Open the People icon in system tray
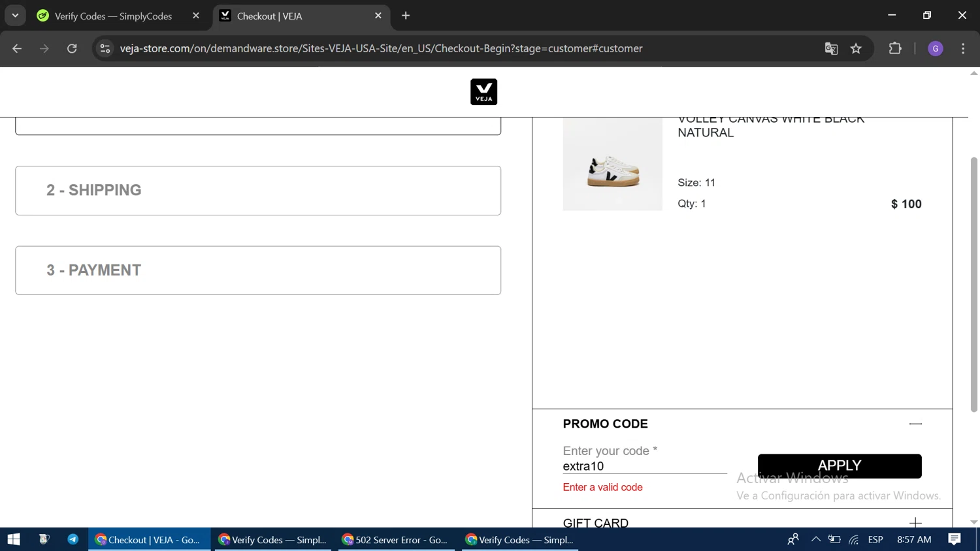 point(793,539)
